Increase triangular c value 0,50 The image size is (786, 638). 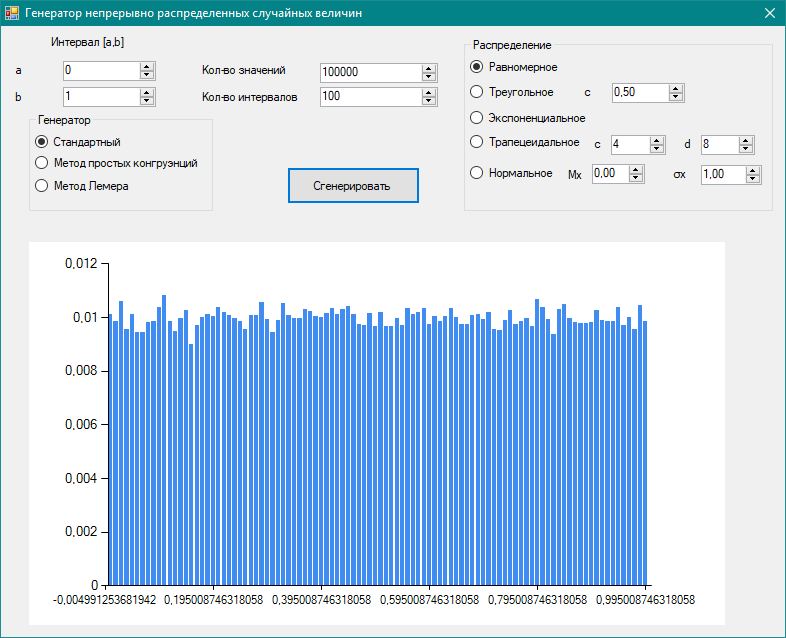pos(676,89)
